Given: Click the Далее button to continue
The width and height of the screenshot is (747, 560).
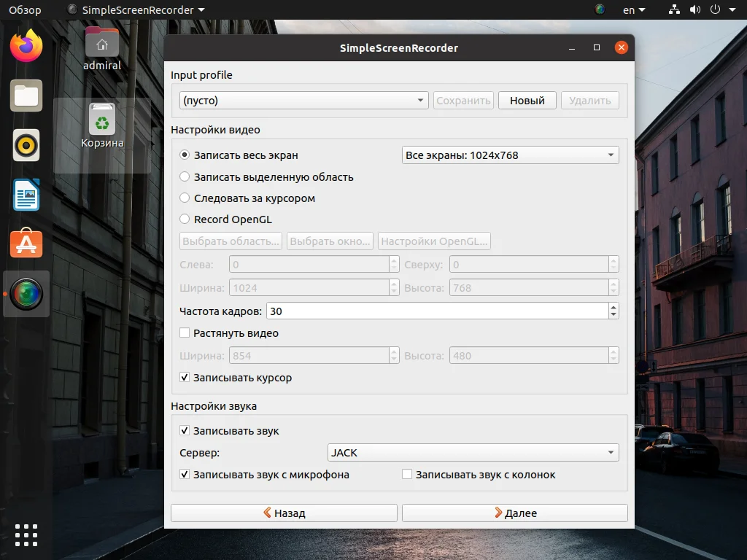Looking at the screenshot, I should click(514, 513).
